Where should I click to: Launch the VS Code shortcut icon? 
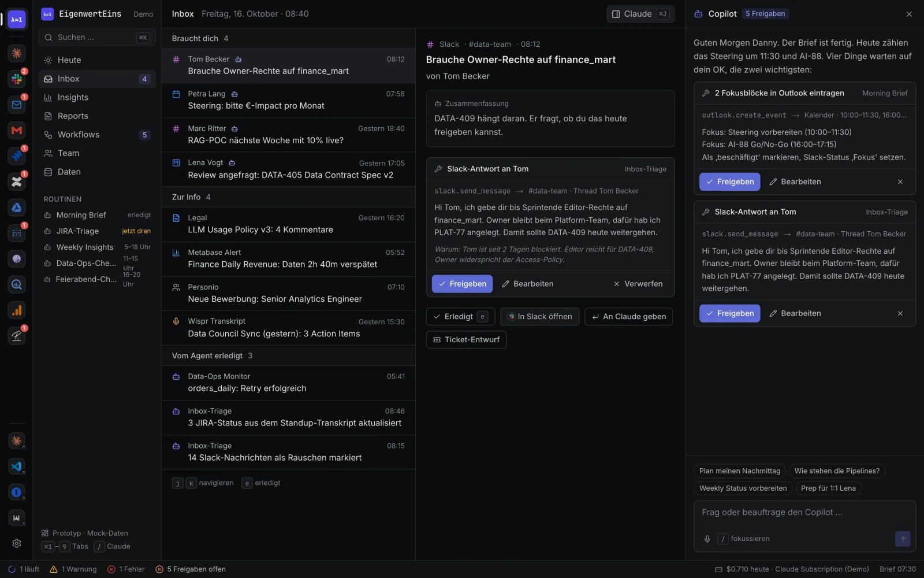point(17,466)
